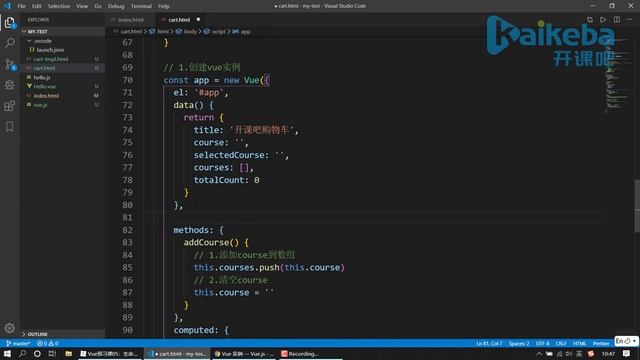Open the Extensions view in activity bar
640x360 pixels.
[x=10, y=106]
